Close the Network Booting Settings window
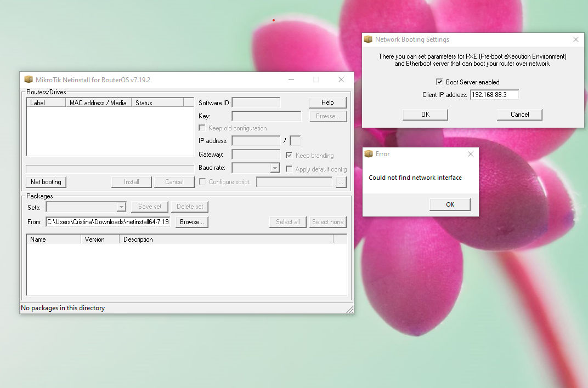This screenshot has height=388, width=588. pos(576,39)
